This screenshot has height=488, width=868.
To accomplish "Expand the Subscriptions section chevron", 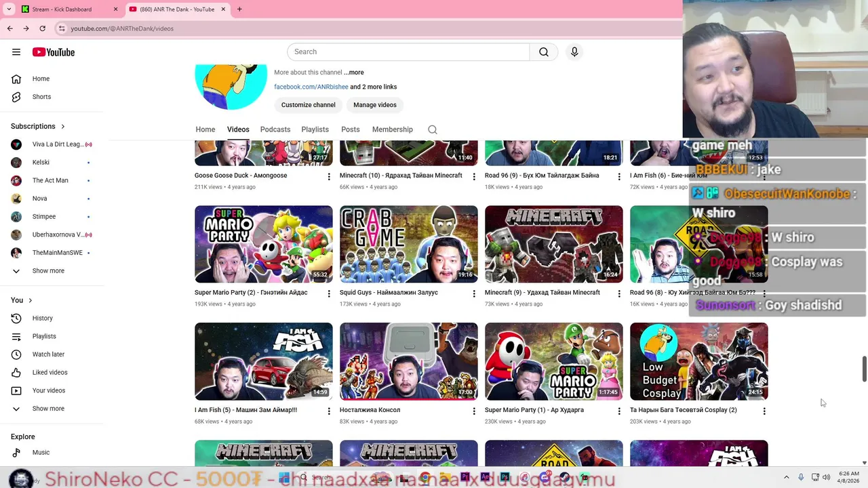I will pos(63,126).
